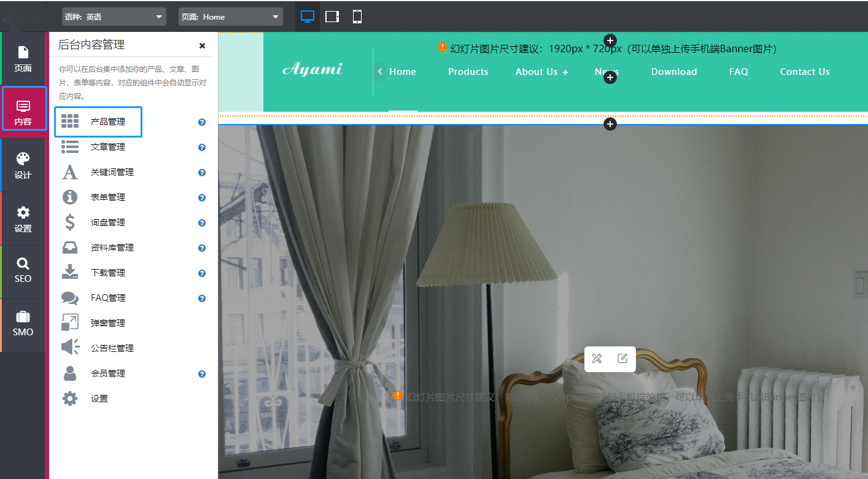The width and height of the screenshot is (868, 479).
Task: Click the tools icon on banner popup
Action: (x=597, y=359)
